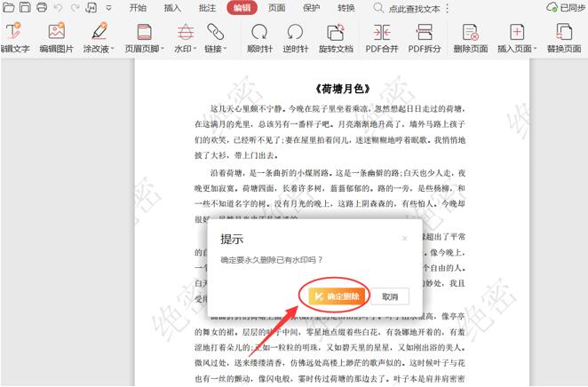Click the Undo arrow
This screenshot has height=387, width=588.
click(58, 7)
